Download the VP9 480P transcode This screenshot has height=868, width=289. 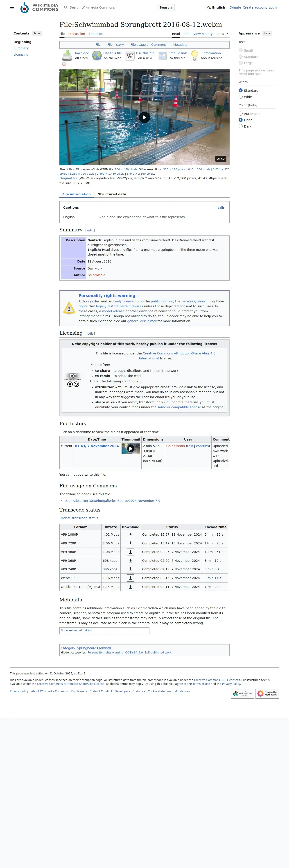point(131,552)
